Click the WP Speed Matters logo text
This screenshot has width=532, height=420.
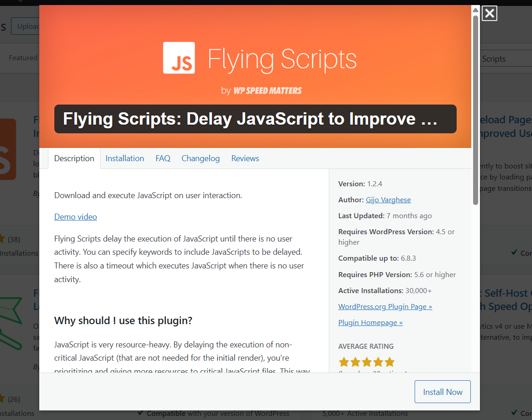pos(268,90)
